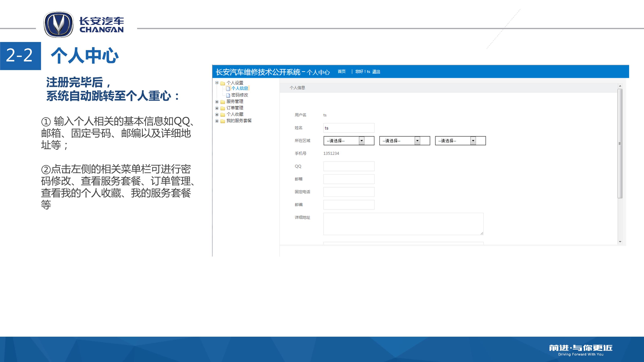Screen dimensions: 644x362
Task: Click the scrollbar down arrow
Action: click(x=620, y=242)
